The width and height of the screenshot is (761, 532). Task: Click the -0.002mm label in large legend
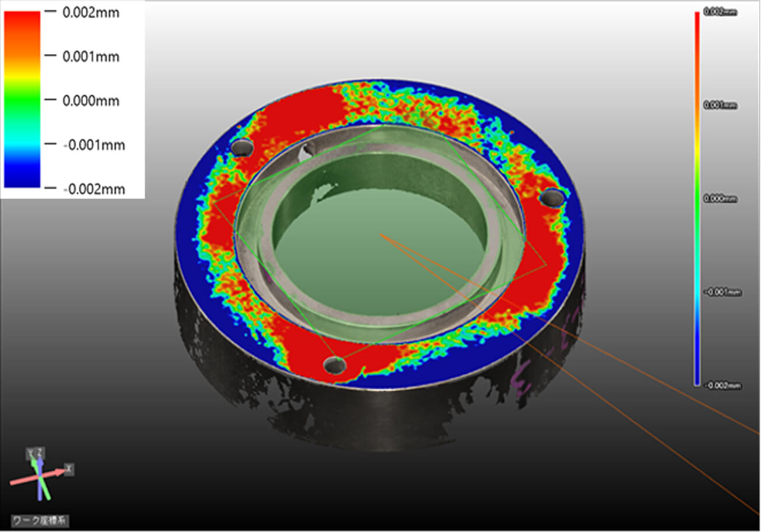coord(93,188)
